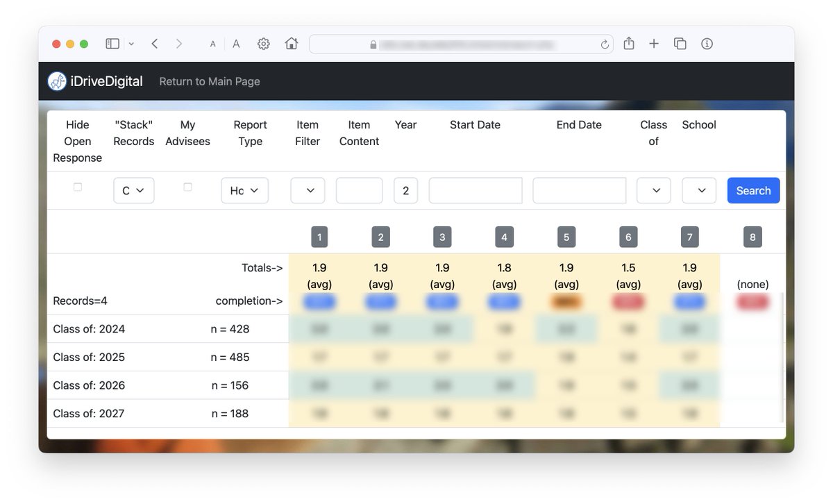This screenshot has height=504, width=833.
Task: Click the Item Content input field
Action: pos(360,190)
